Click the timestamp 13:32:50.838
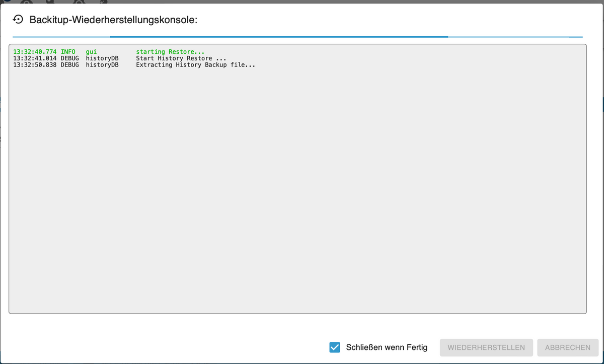 pyautogui.click(x=35, y=65)
